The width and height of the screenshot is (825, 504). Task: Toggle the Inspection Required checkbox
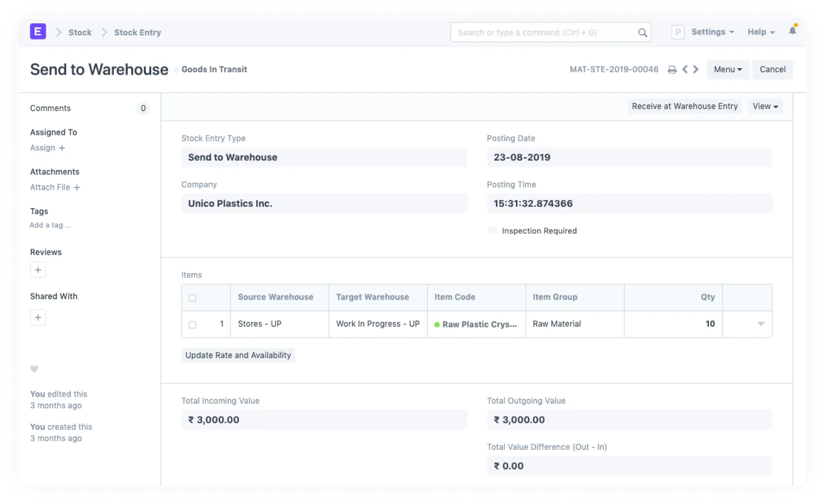(492, 231)
